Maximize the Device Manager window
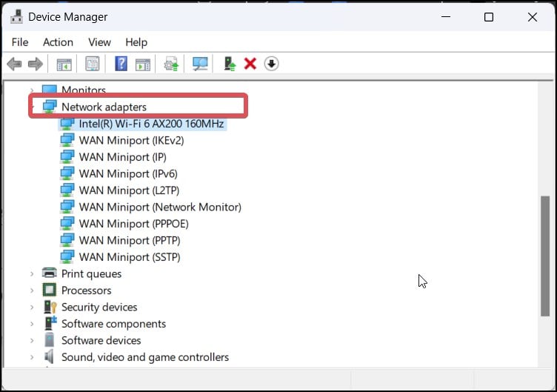The height and width of the screenshot is (392, 557). 489,17
